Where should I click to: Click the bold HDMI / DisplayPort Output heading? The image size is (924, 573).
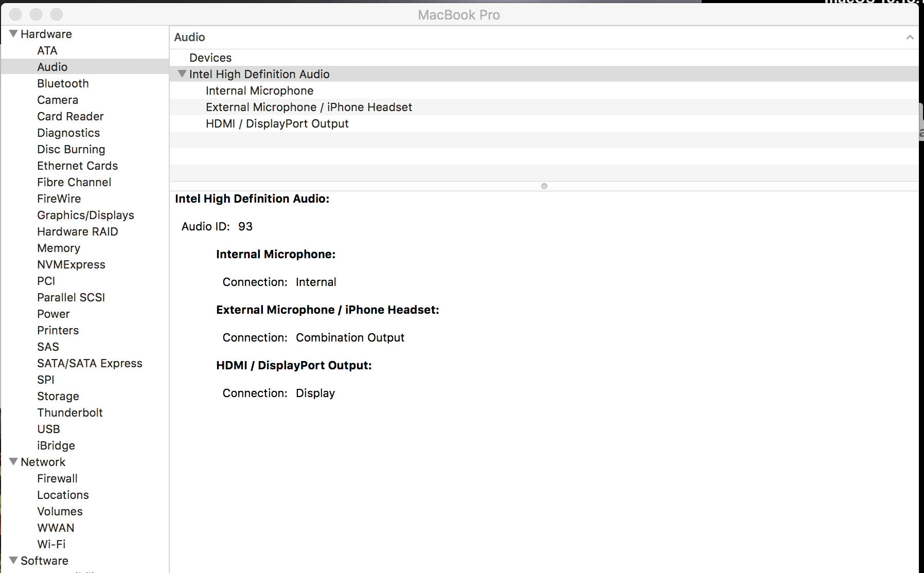click(294, 365)
